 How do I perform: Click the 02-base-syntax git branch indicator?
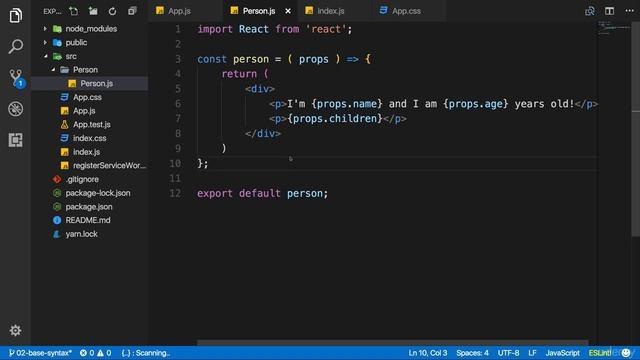click(40, 353)
